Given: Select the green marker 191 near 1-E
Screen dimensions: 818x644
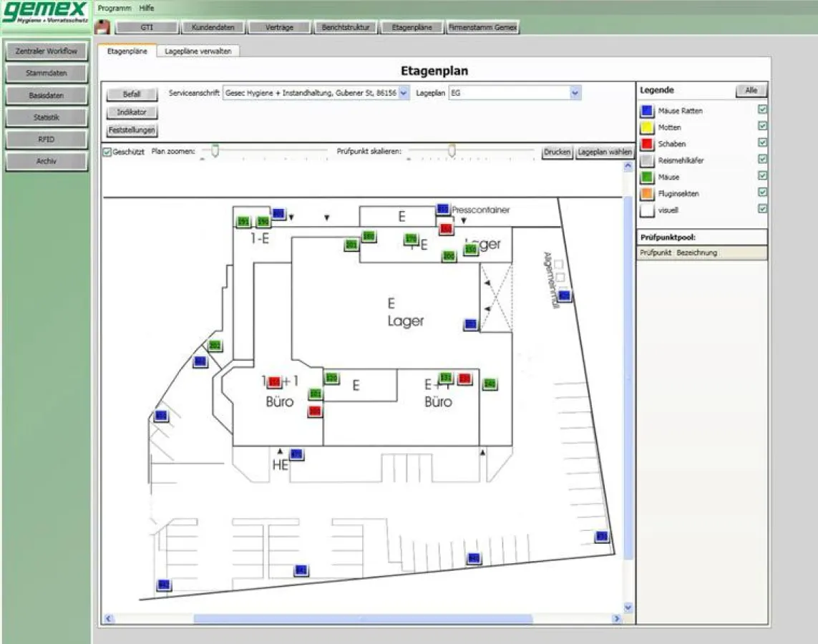Looking at the screenshot, I should click(243, 222).
